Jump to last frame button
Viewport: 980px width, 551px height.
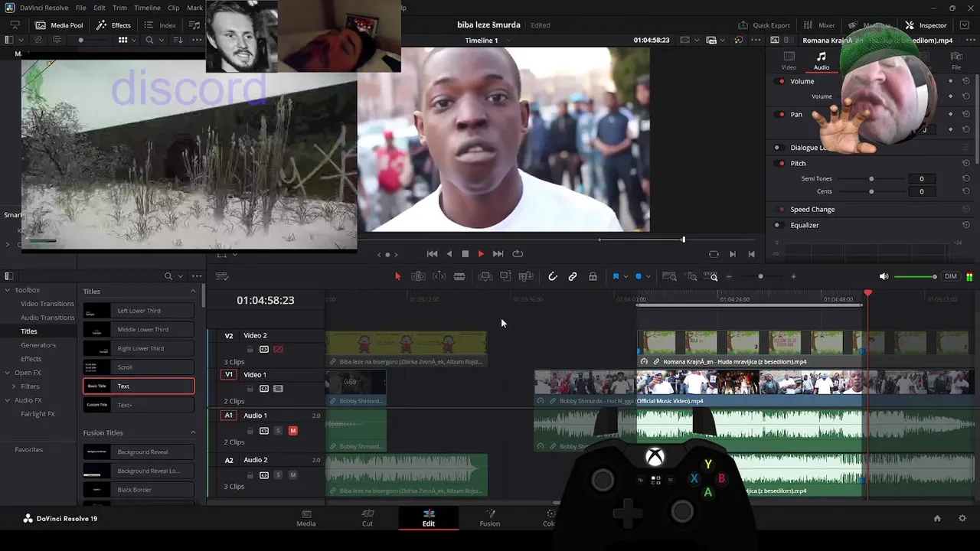click(498, 254)
